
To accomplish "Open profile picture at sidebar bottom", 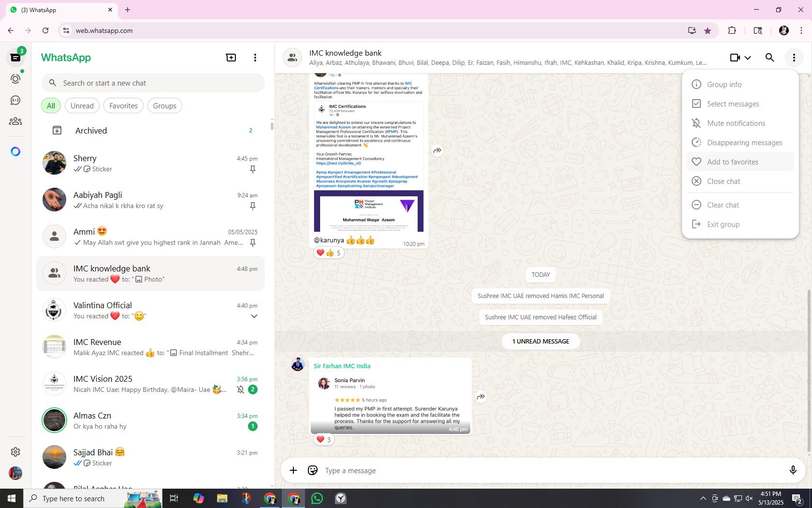I will point(15,473).
